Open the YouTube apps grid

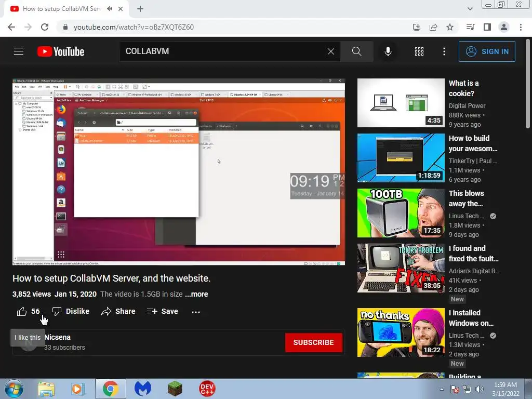(419, 51)
